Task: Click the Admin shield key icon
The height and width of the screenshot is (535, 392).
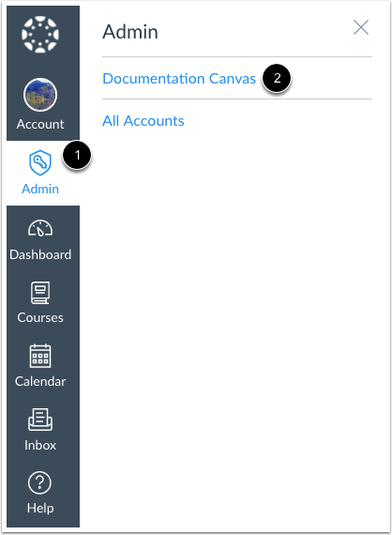Action: pyautogui.click(x=40, y=162)
